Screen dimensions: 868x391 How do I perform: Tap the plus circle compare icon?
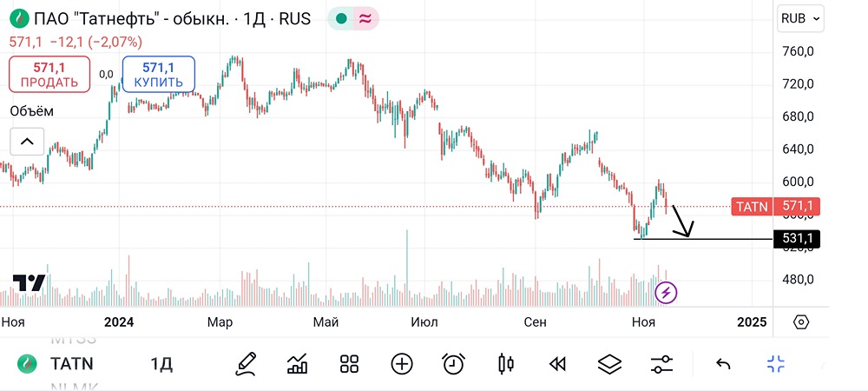point(402,364)
